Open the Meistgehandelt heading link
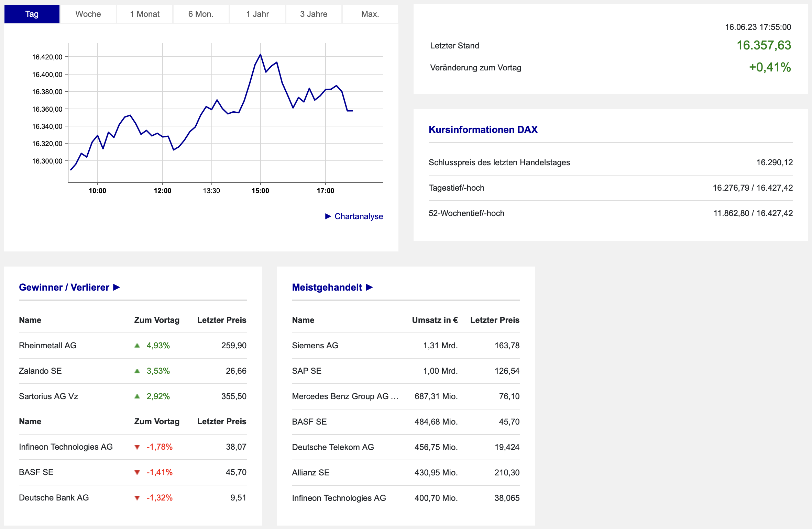The height and width of the screenshot is (529, 812). (327, 287)
